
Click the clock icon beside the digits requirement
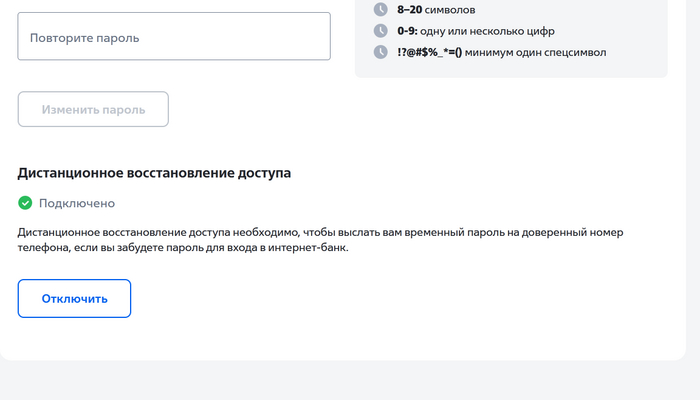click(x=380, y=31)
